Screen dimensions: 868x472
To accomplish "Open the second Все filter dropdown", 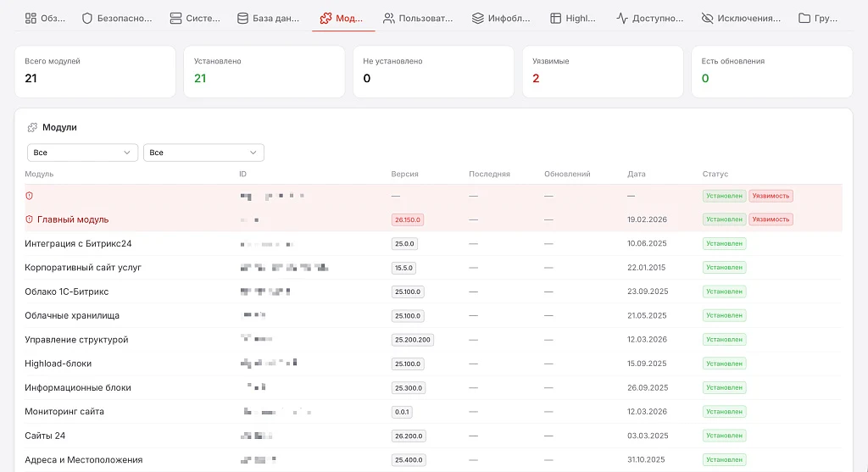I will pyautogui.click(x=203, y=153).
